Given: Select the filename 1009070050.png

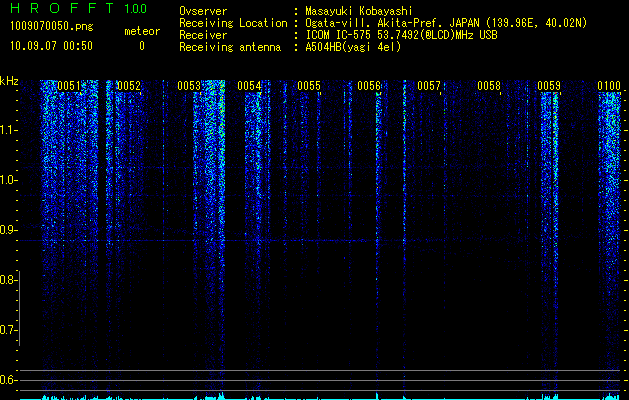Looking at the screenshot, I should tap(52, 26).
